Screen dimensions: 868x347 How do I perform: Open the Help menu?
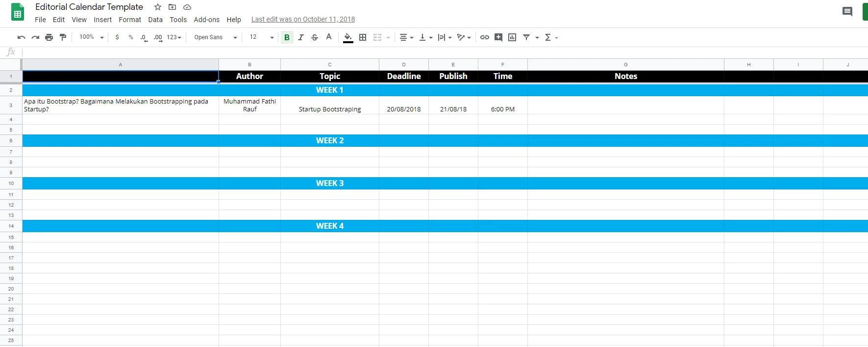click(x=234, y=20)
